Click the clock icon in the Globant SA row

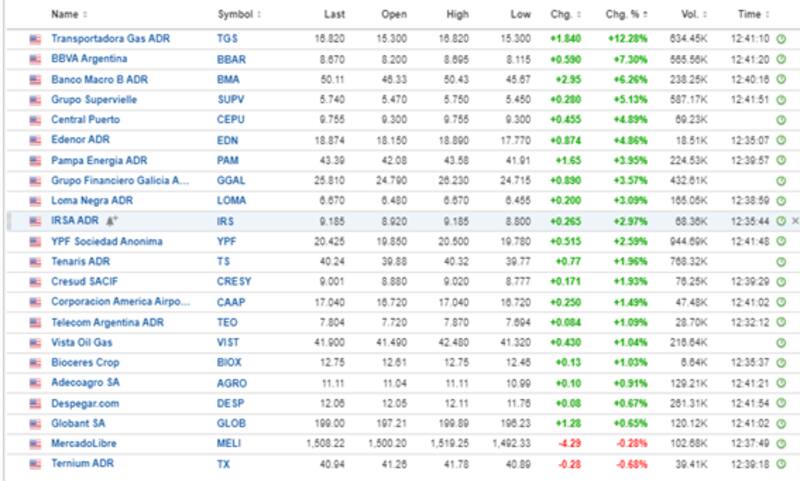pyautogui.click(x=781, y=423)
